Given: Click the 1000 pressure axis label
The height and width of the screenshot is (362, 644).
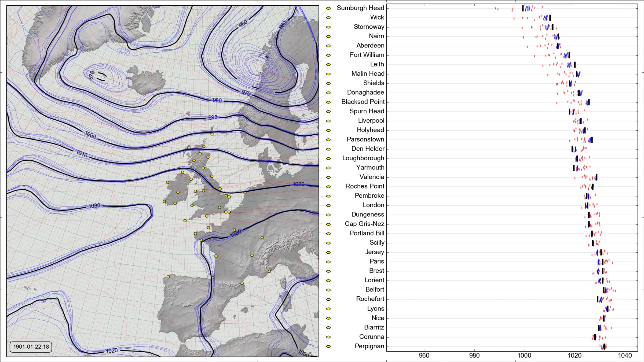Looking at the screenshot, I should click(x=524, y=356).
